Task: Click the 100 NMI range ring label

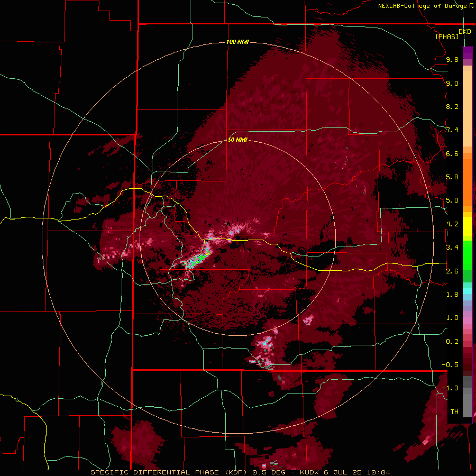Action: point(237,42)
